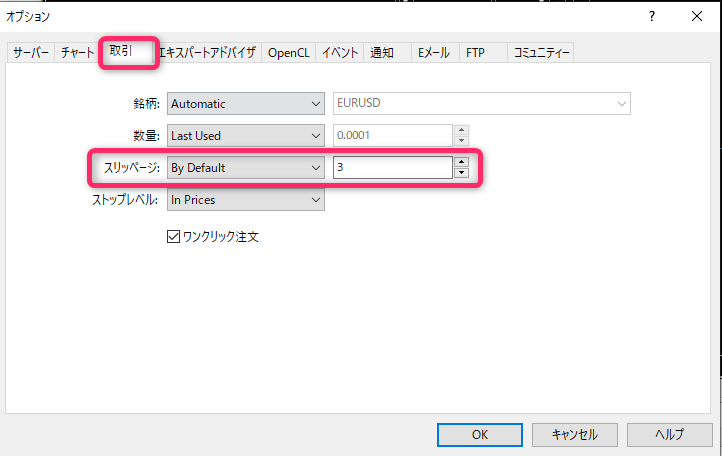Click the slippage value field showing 3
This screenshot has height=456, width=722.
coord(393,168)
